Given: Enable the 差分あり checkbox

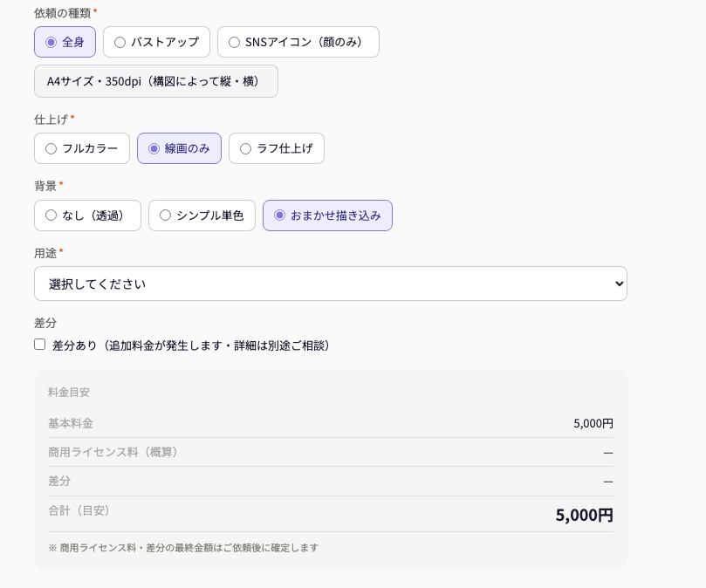Looking at the screenshot, I should (x=39, y=344).
